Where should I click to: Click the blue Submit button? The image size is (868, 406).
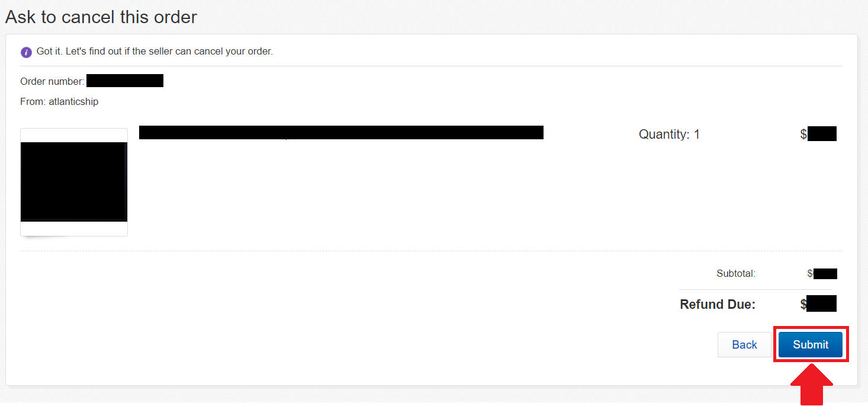[x=810, y=344]
